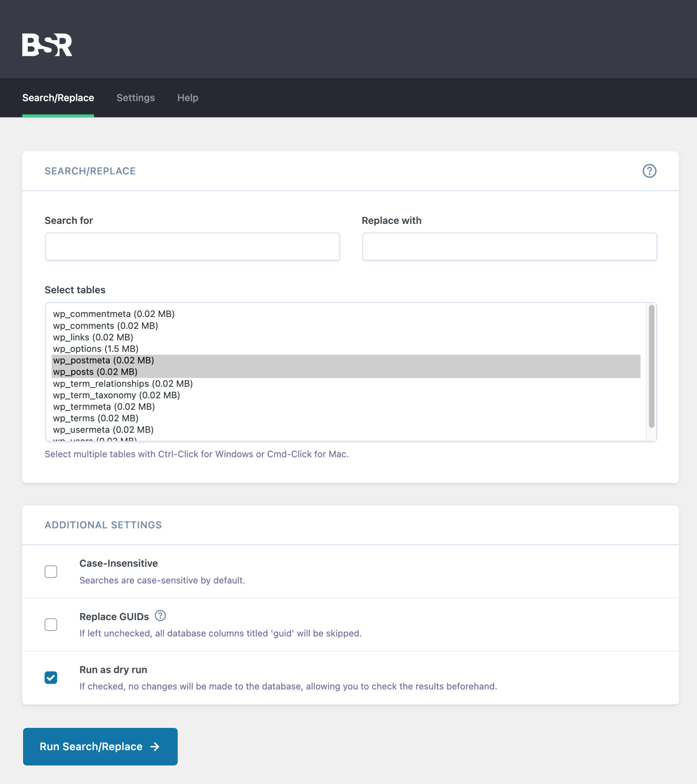Click the BSR logo
The width and height of the screenshot is (697, 784).
point(47,45)
